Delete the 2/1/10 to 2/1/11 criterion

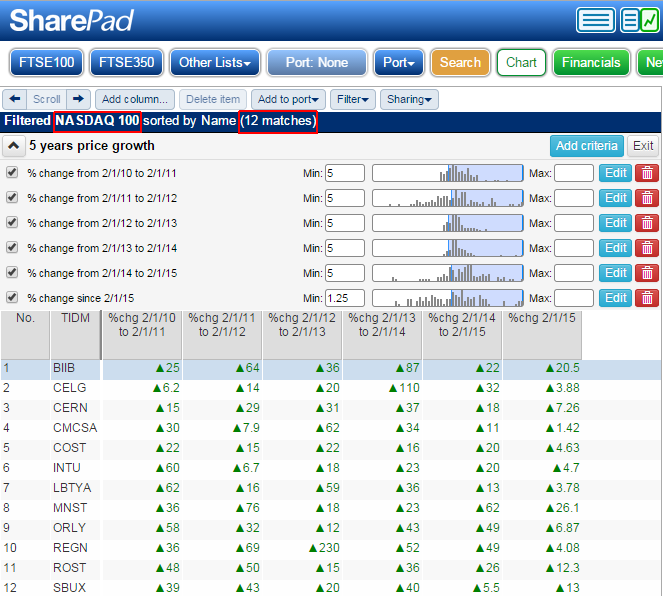tap(647, 173)
